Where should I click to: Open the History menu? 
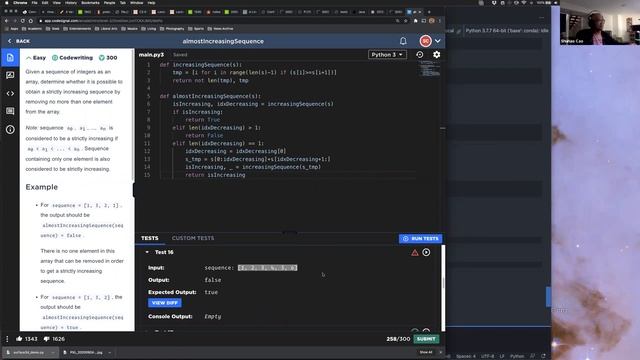71,2
